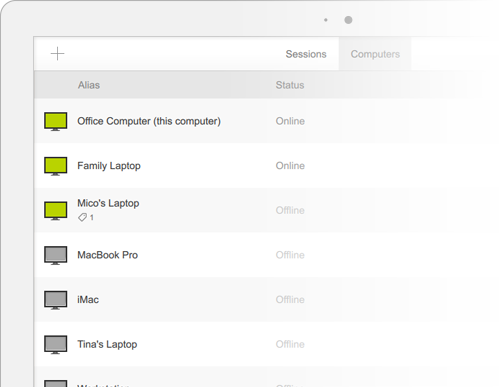Screen dimensions: 499x387
Task: Click the plus add icon
Action: coord(57,54)
